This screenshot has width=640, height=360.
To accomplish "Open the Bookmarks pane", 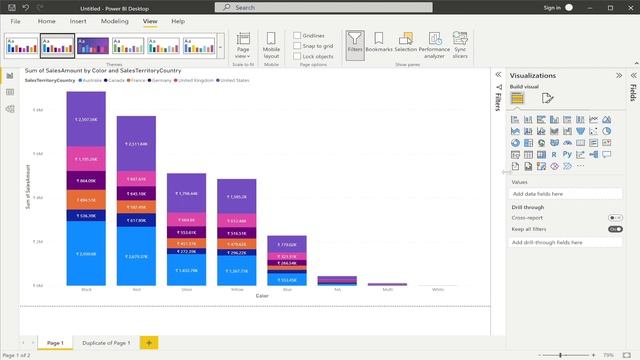I will point(379,42).
